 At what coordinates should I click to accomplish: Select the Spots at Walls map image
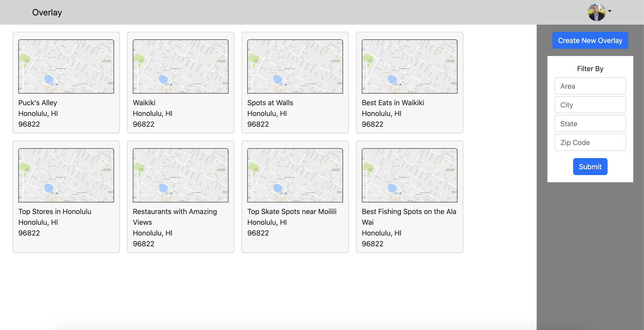295,66
